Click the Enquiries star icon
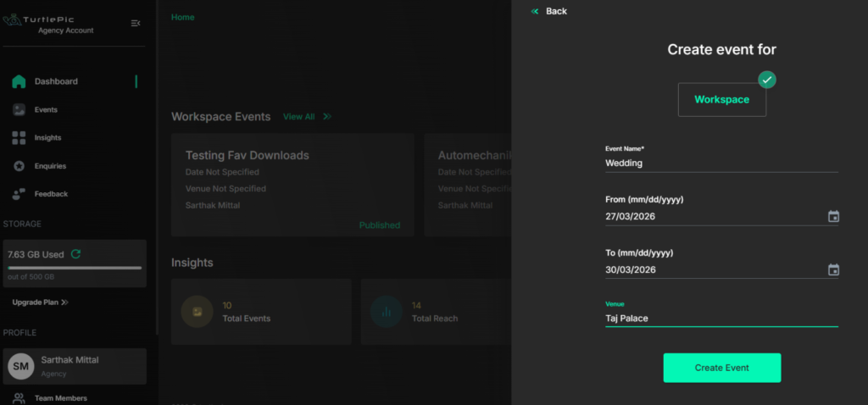This screenshot has width=868, height=405. (19, 166)
